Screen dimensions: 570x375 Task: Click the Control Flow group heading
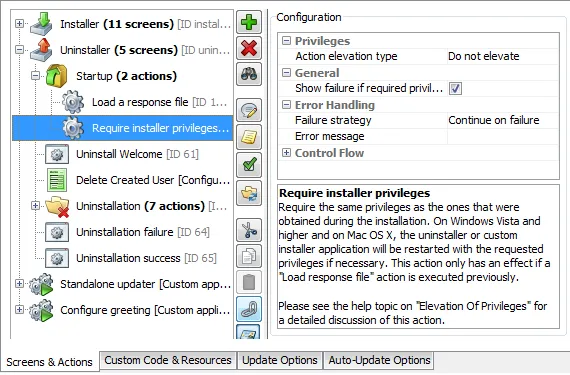coord(329,153)
